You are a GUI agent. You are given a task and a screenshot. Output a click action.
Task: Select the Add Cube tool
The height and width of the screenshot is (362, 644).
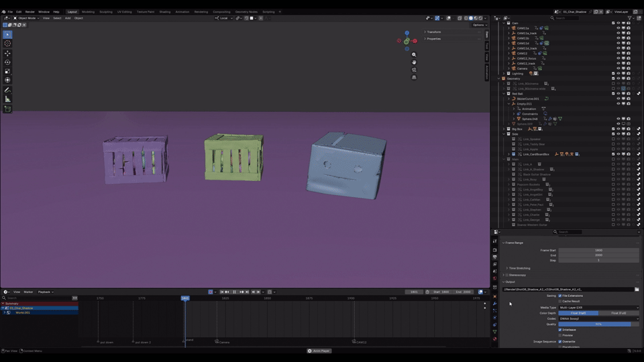point(7,109)
